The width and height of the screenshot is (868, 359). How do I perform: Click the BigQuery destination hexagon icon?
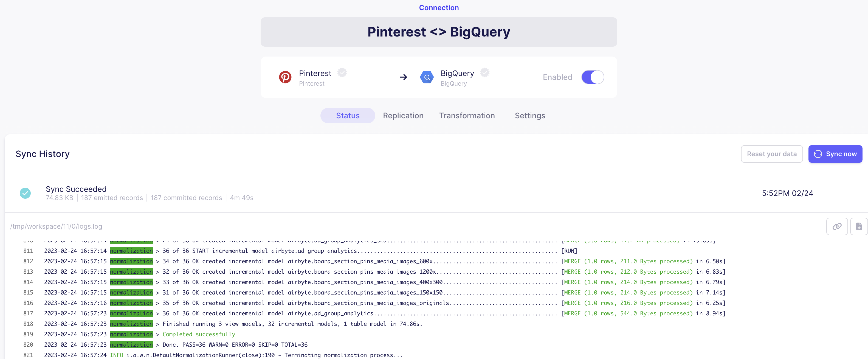427,77
